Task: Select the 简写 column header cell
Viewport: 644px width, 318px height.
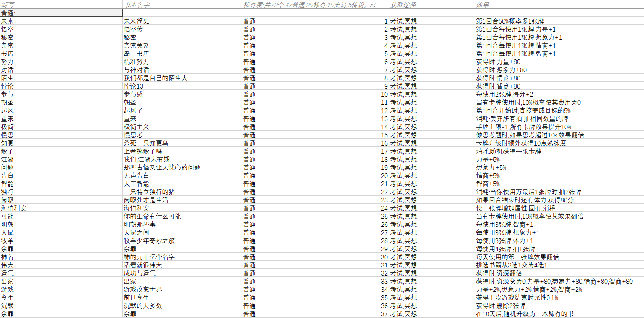Action: pos(61,5)
